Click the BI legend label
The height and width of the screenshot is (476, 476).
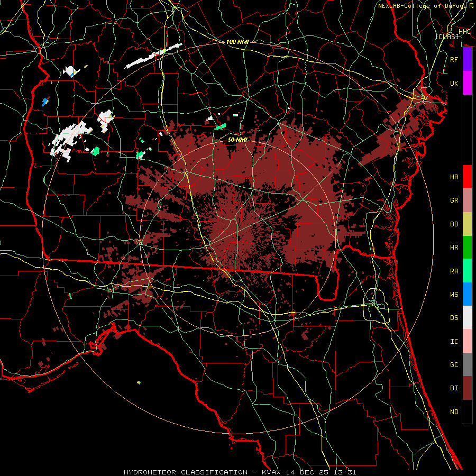pyautogui.click(x=454, y=388)
